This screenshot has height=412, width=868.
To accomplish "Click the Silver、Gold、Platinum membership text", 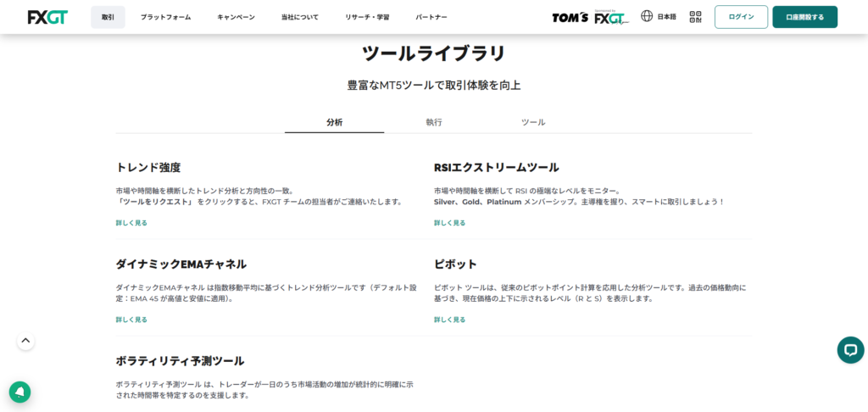I will click(478, 202).
